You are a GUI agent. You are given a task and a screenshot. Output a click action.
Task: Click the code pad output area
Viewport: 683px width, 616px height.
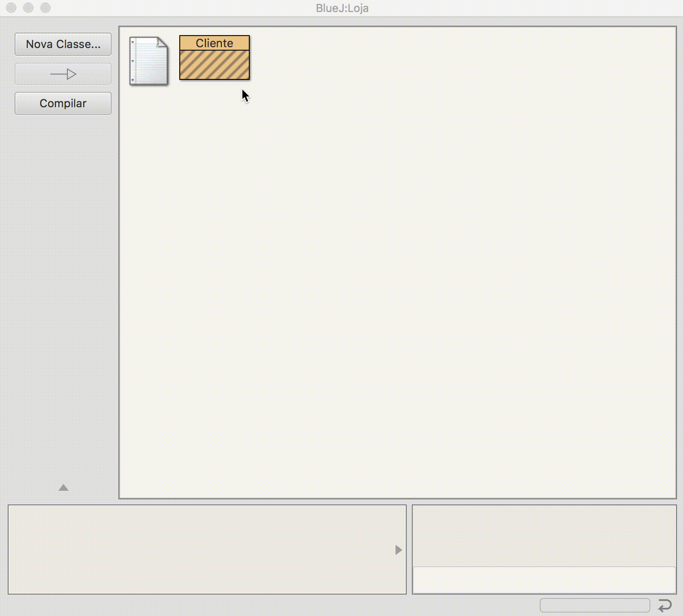(544, 535)
